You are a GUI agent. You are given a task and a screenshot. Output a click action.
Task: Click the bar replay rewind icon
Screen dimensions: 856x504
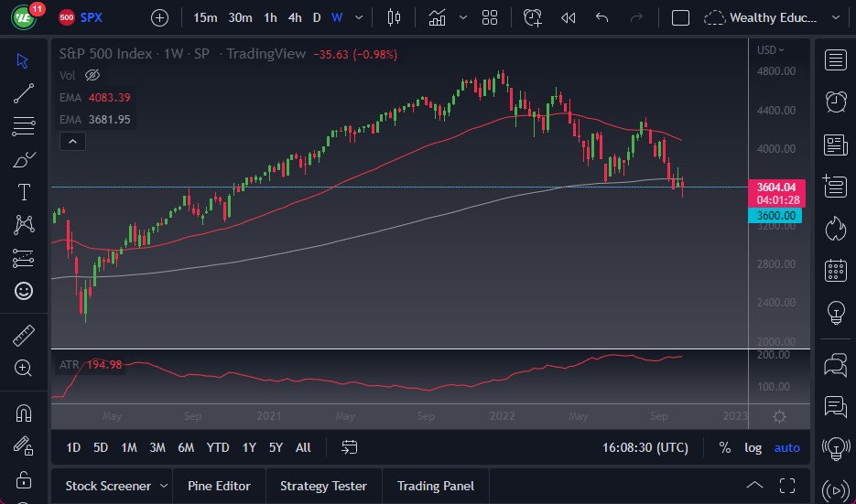tap(569, 17)
